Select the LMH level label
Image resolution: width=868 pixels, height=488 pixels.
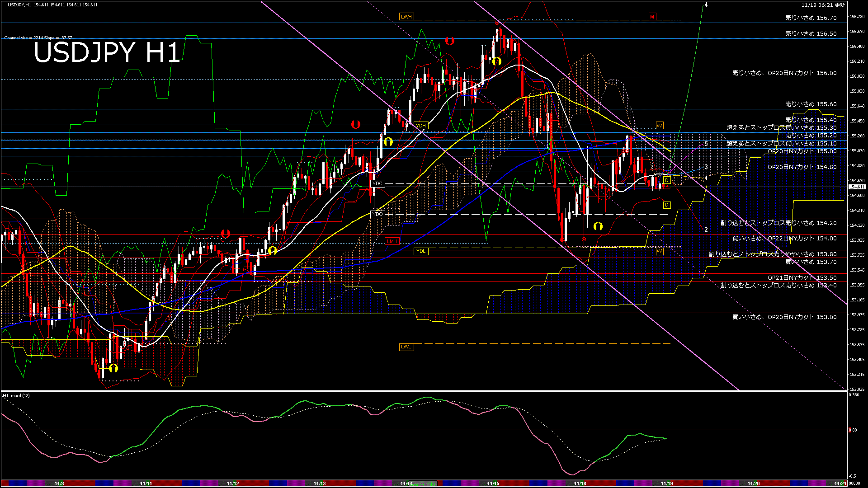tap(392, 241)
